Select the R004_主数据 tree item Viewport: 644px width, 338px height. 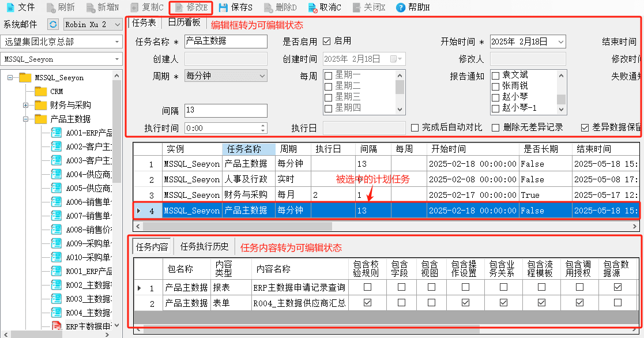tap(81, 313)
